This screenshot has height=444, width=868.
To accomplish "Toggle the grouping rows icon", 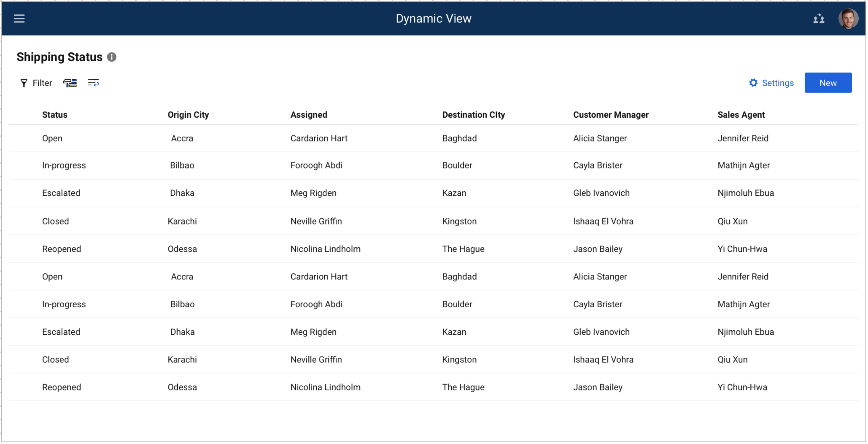I will [70, 83].
